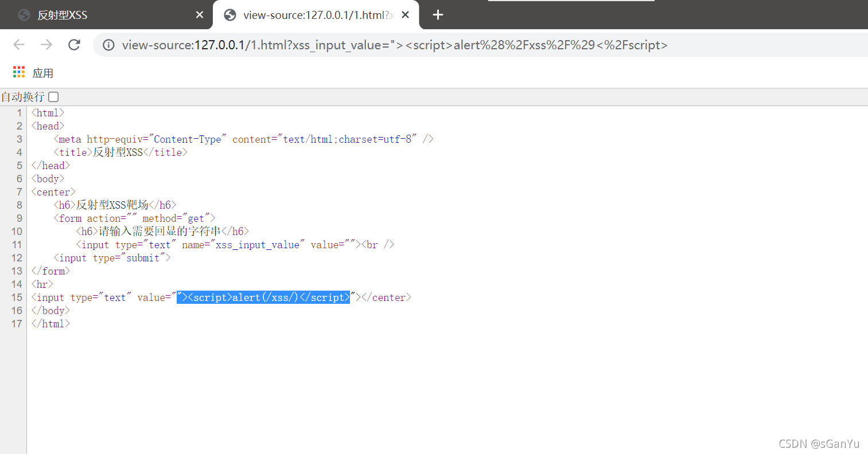Screen dimensions: 868x454
Task: Click the meta http-equiv source line
Action: (244, 139)
